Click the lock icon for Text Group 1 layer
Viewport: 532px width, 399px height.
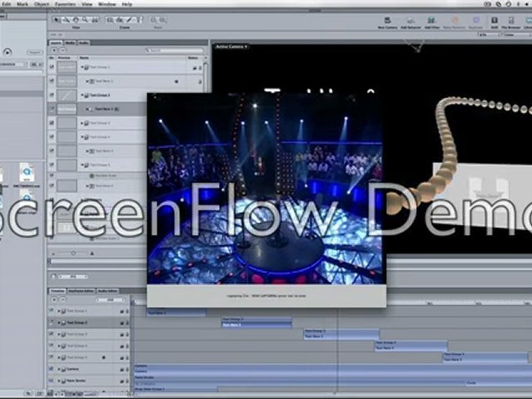[x=200, y=68]
